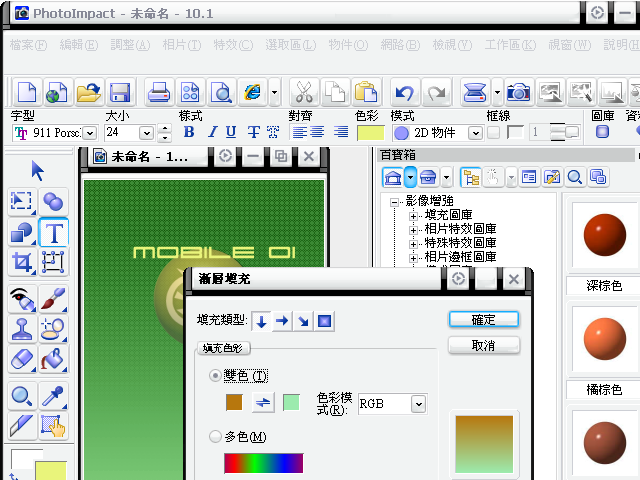
Task: Select the Transform tool
Action: pos(53,262)
